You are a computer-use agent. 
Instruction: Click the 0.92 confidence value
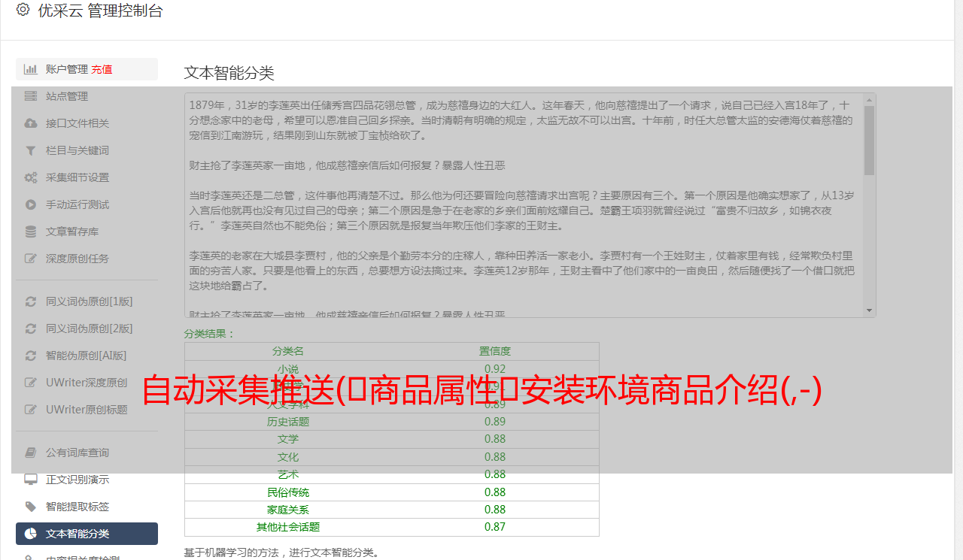(495, 369)
